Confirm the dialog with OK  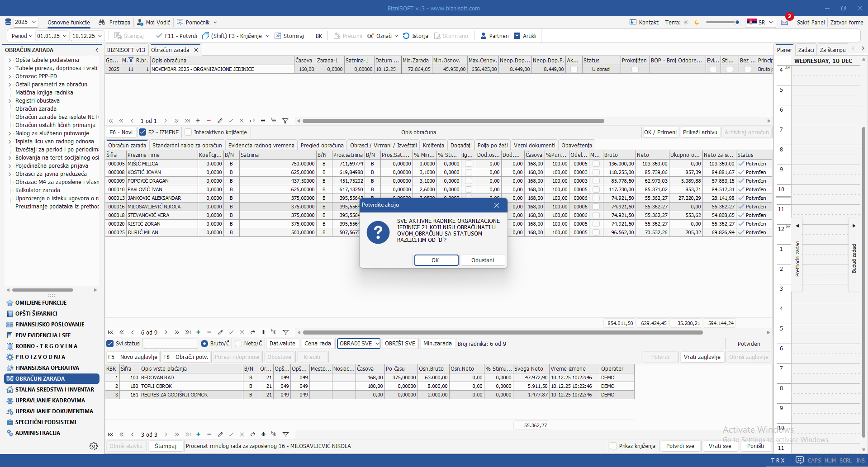coord(436,260)
